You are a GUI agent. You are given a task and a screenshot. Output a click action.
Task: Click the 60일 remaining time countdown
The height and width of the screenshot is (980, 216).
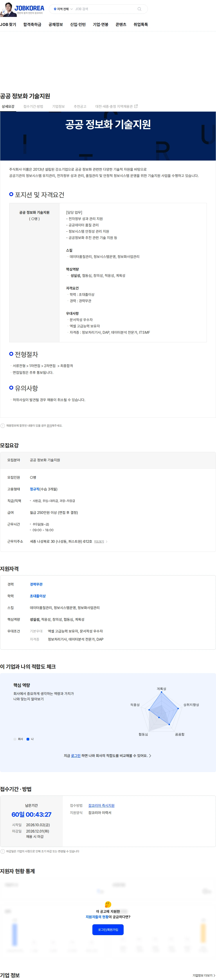pos(31,814)
